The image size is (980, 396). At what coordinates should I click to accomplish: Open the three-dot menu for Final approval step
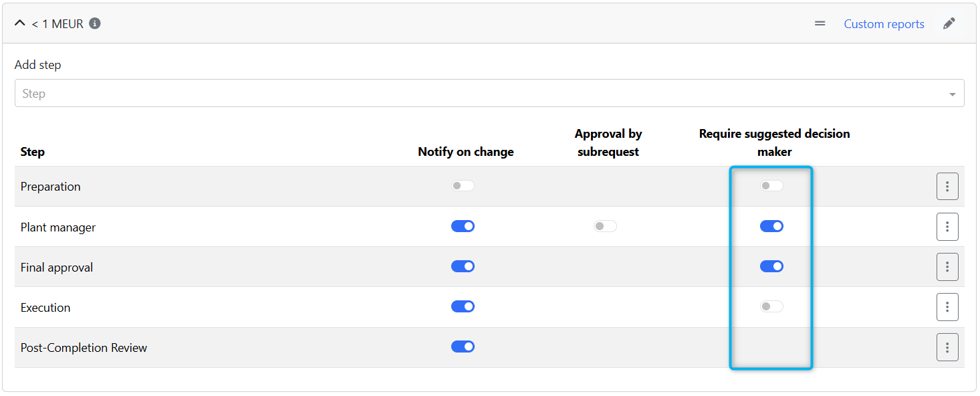tap(947, 267)
